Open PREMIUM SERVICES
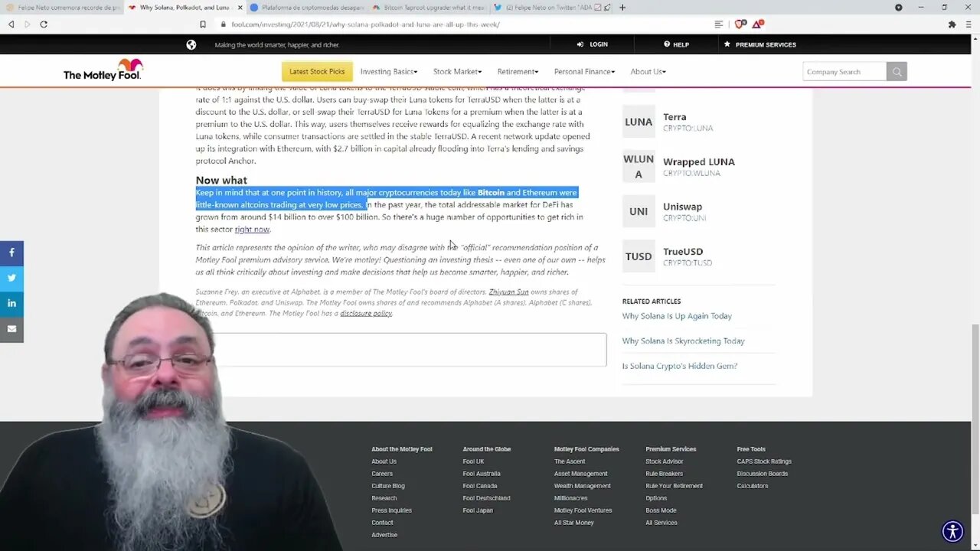Viewport: 980px width, 551px height. 760,44
